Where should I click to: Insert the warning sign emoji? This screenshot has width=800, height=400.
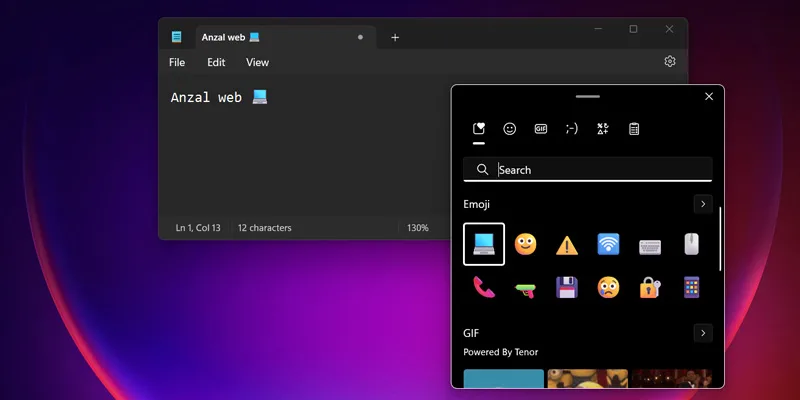pos(567,245)
